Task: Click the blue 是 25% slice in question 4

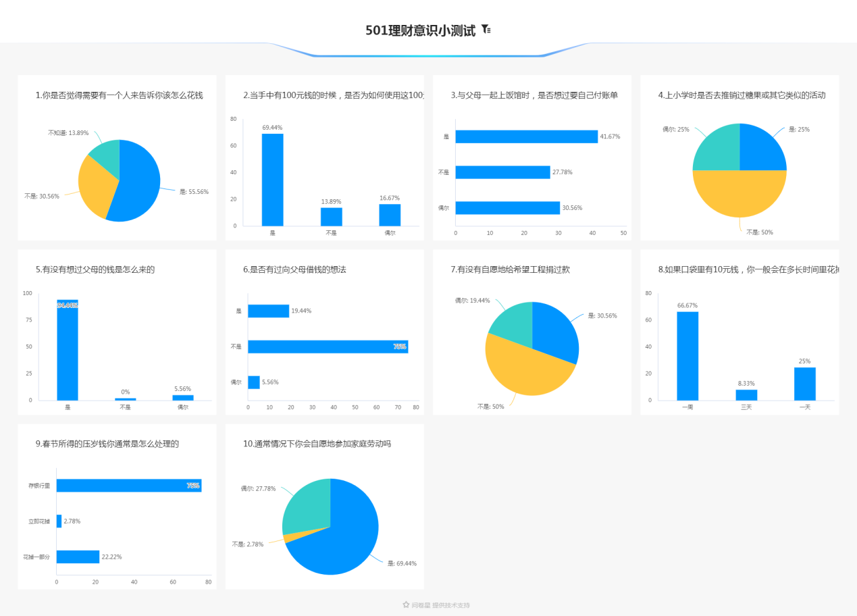Action: click(760, 150)
